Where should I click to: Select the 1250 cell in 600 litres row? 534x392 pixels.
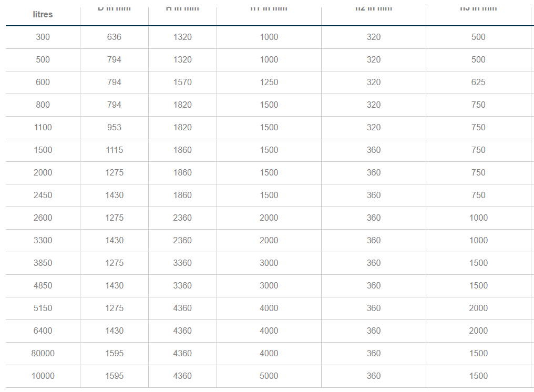click(x=269, y=82)
